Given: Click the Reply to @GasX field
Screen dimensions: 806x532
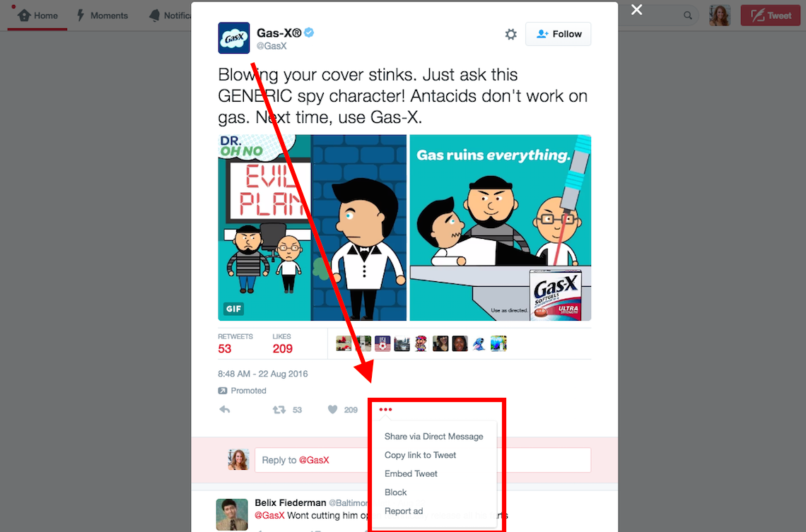Looking at the screenshot, I should point(423,460).
